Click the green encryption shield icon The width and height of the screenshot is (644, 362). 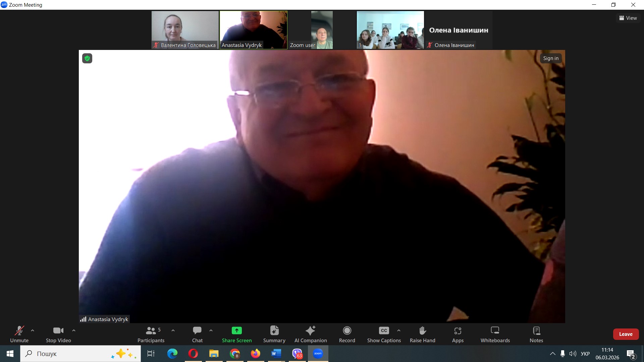[x=87, y=58]
